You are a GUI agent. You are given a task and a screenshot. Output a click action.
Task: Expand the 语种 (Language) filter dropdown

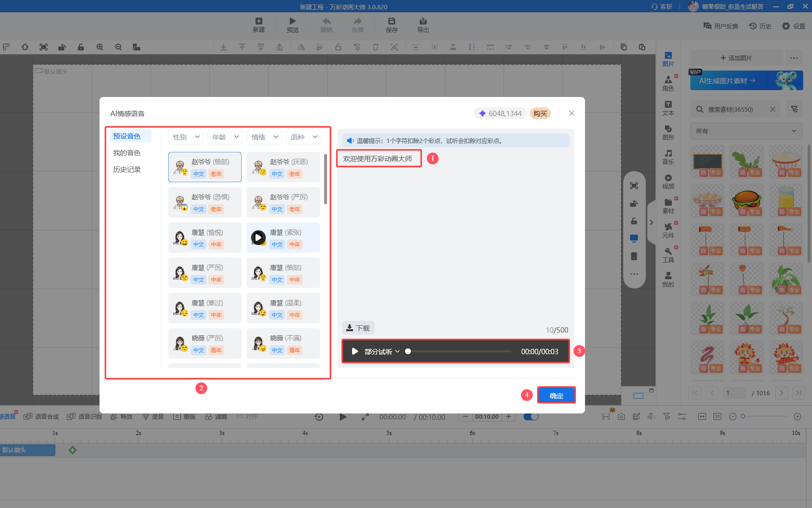(304, 137)
